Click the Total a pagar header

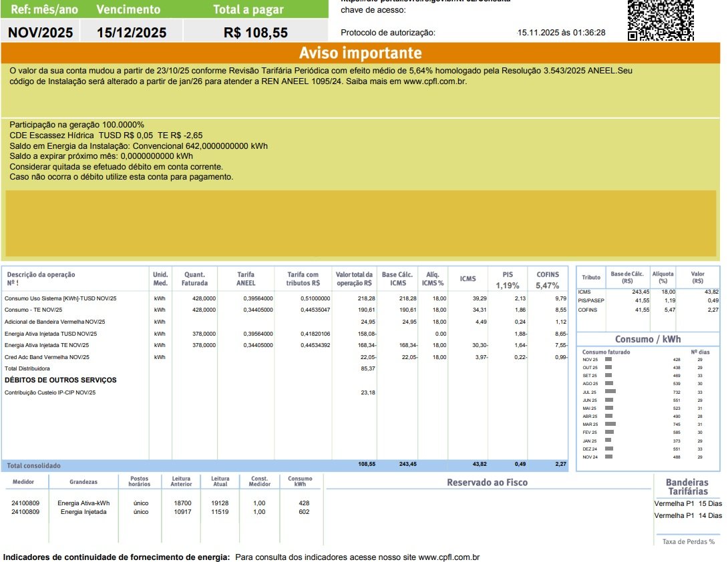(x=248, y=9)
